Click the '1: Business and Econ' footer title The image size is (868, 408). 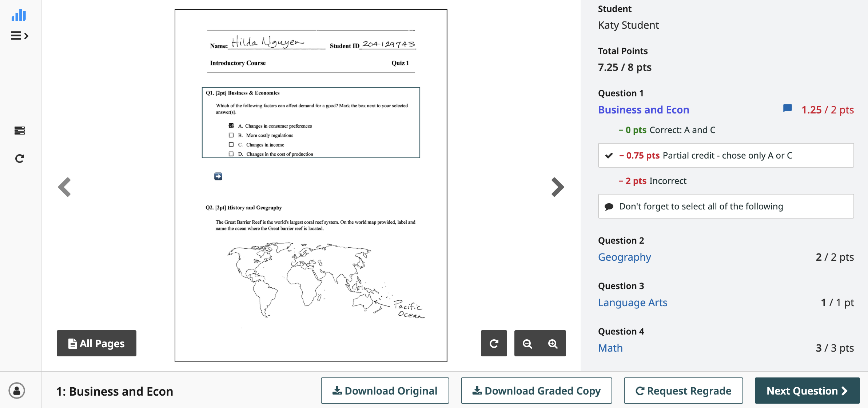[115, 391]
